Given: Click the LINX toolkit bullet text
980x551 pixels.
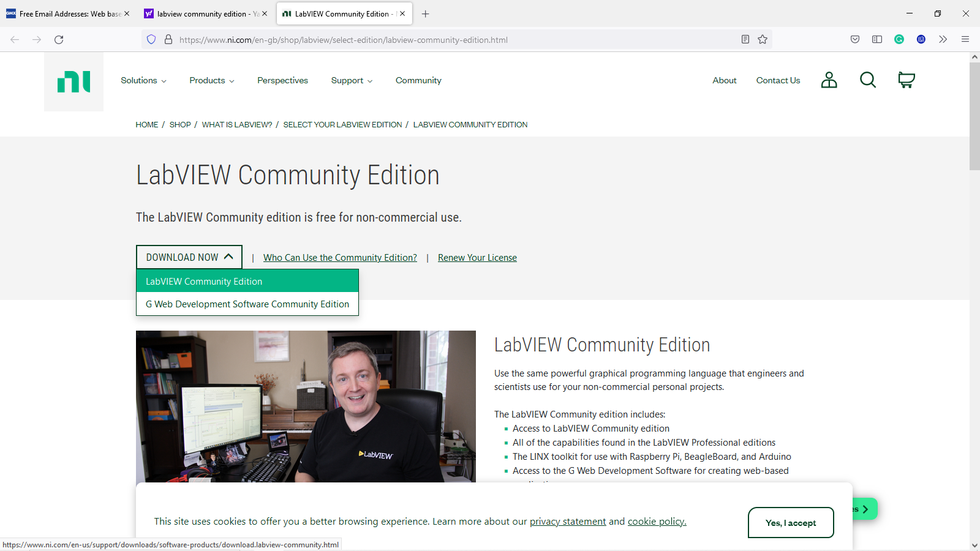Looking at the screenshot, I should click(652, 457).
